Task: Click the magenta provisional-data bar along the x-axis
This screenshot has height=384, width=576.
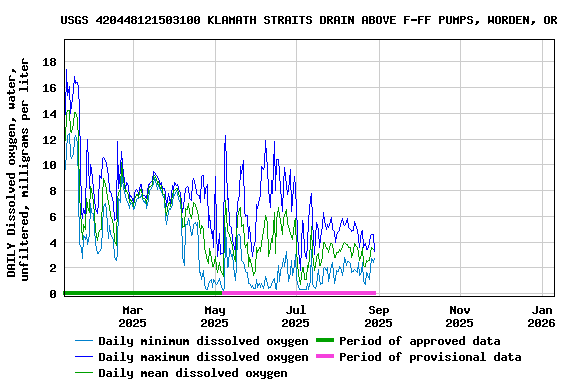Action: coord(299,293)
